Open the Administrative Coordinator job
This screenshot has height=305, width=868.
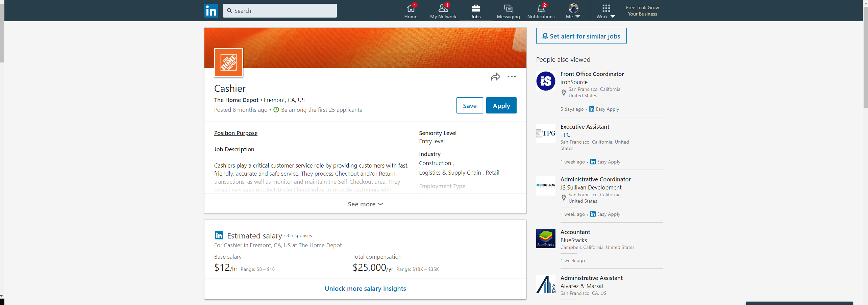pyautogui.click(x=596, y=179)
